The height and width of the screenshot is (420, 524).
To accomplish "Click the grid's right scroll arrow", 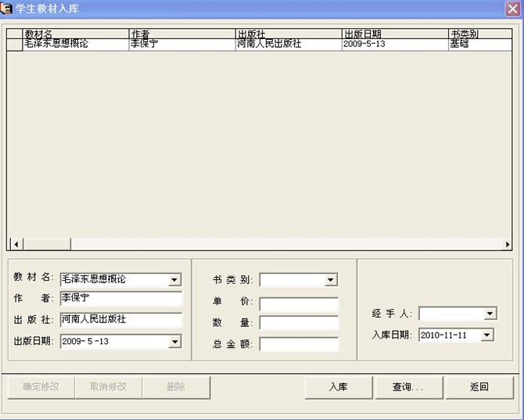I will [508, 244].
